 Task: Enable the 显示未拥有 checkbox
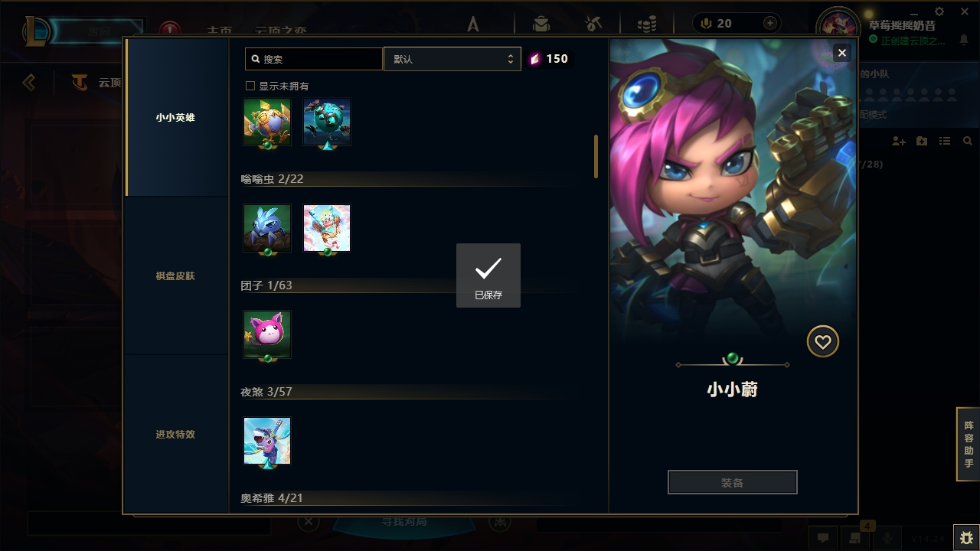click(250, 86)
